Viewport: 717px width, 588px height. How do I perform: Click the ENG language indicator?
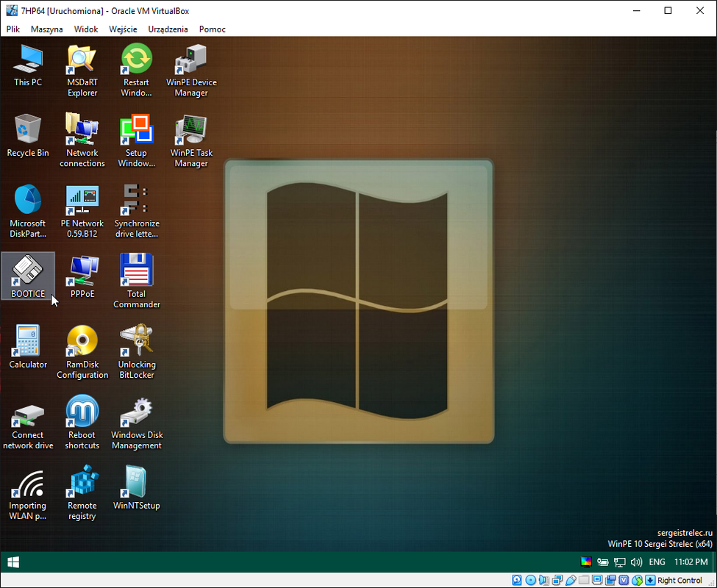tap(657, 562)
